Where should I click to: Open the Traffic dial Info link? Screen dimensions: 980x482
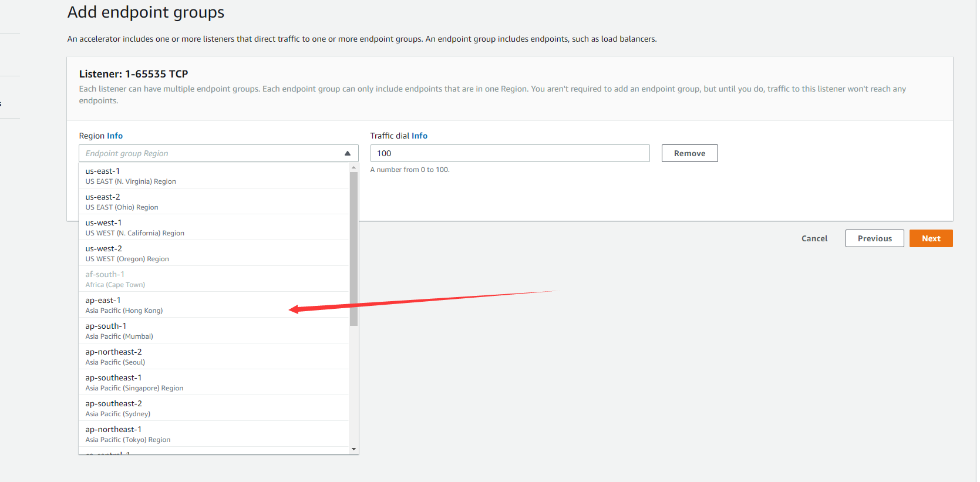419,136
